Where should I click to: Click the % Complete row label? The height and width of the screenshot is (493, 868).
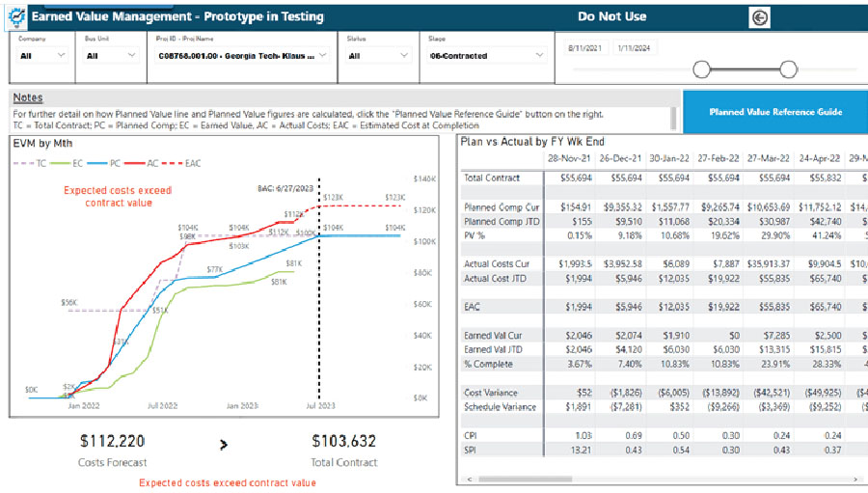point(488,365)
